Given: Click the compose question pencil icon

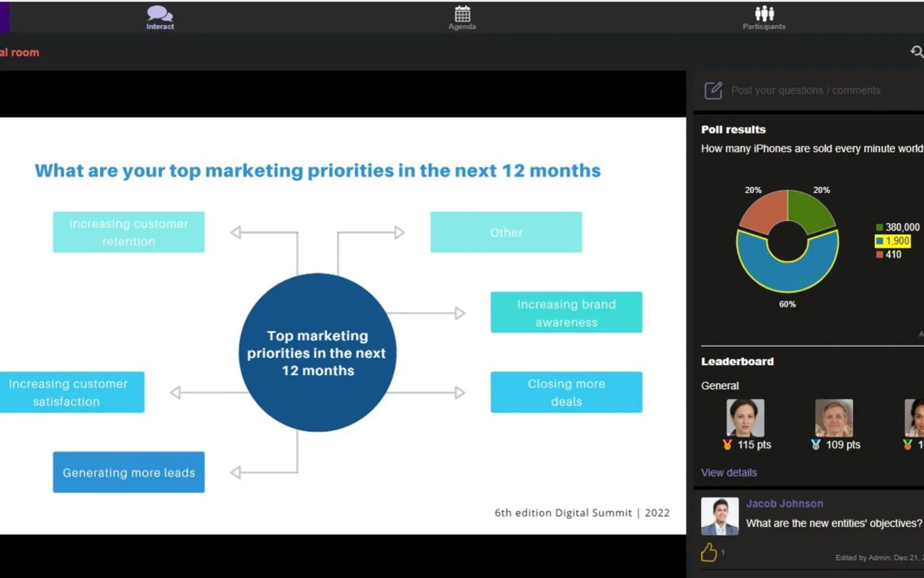Looking at the screenshot, I should point(713,91).
